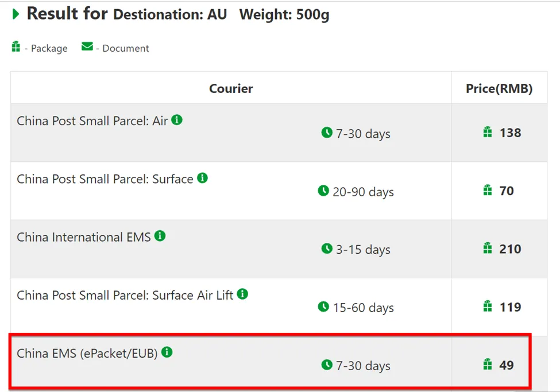Screen dimensions: 560x392
Task: Click info icon next to ePacket/EUB
Action: [x=167, y=352]
